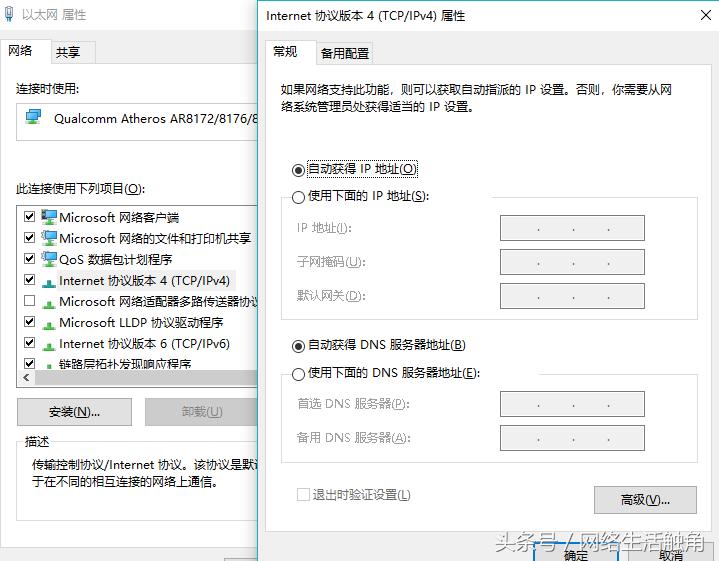The height and width of the screenshot is (561, 719).
Task: Enable the Microsoft 网络适配器多路传送器协议 checkbox
Action: coord(29,300)
